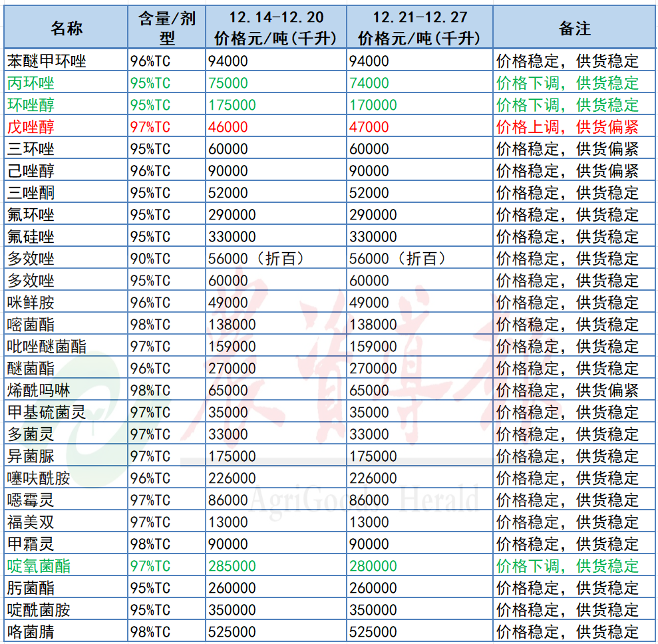Screen dimensions: 658x644
Task: Select the 12.21-12.27 price column header
Action: (x=419, y=28)
